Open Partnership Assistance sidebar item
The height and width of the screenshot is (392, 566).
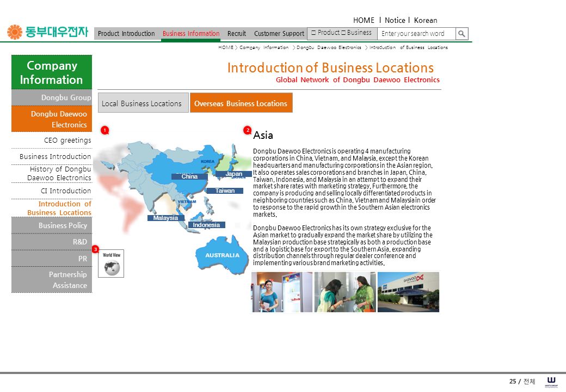point(52,280)
